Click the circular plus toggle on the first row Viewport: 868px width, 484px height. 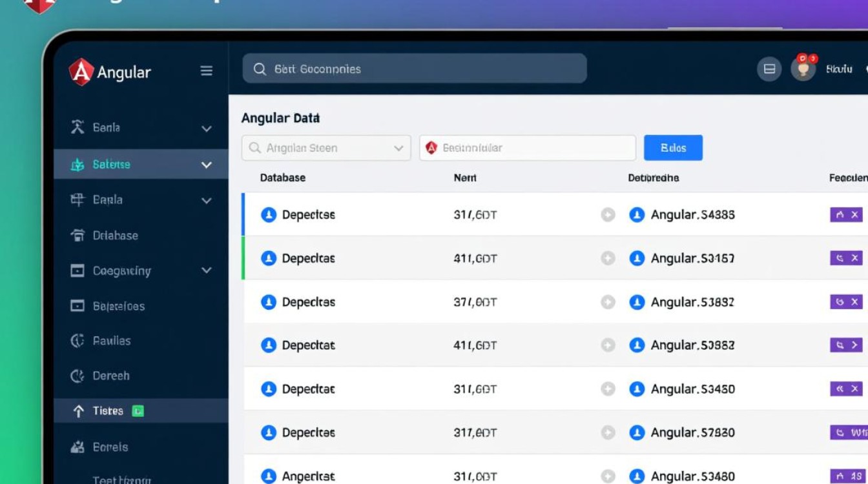pyautogui.click(x=608, y=214)
